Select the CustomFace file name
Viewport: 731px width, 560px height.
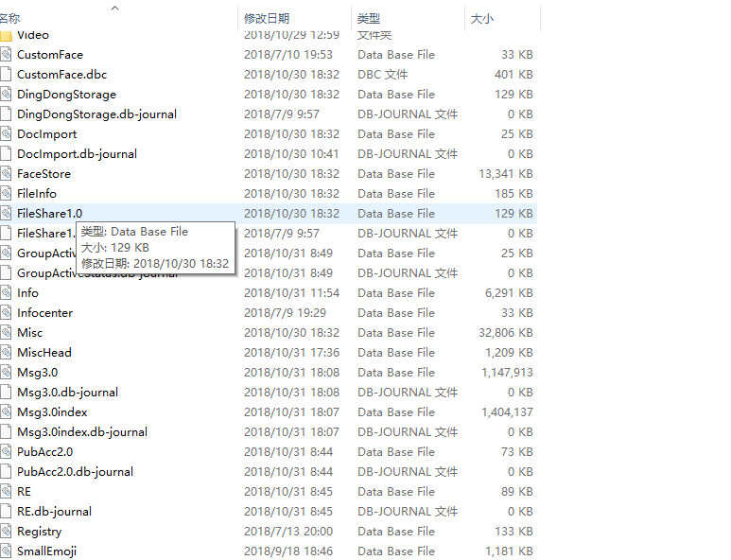point(50,55)
